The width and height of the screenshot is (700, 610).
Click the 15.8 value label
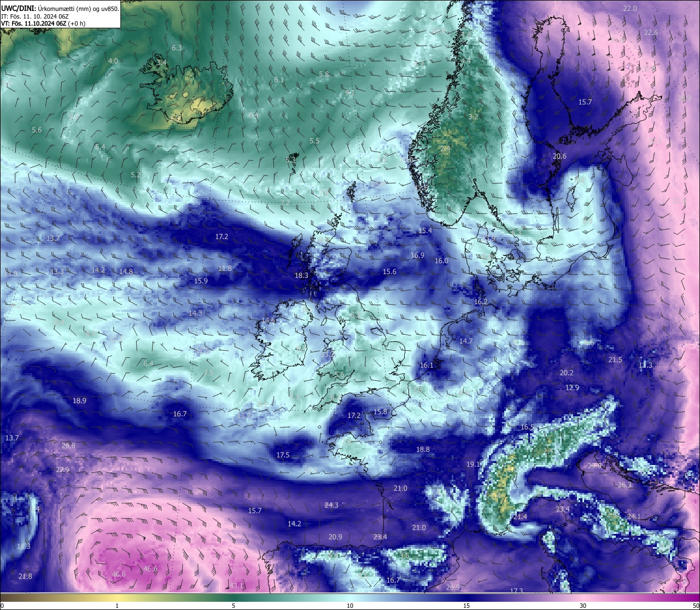point(380,411)
